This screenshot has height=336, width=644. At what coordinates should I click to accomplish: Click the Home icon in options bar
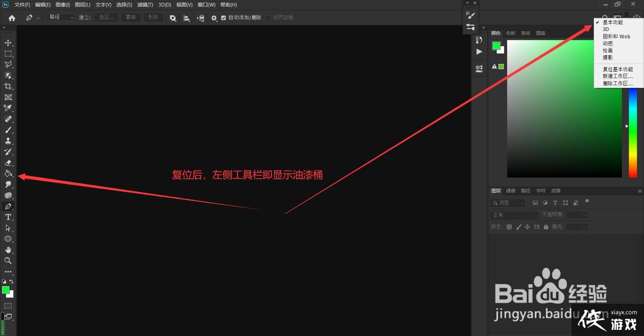click(x=12, y=18)
